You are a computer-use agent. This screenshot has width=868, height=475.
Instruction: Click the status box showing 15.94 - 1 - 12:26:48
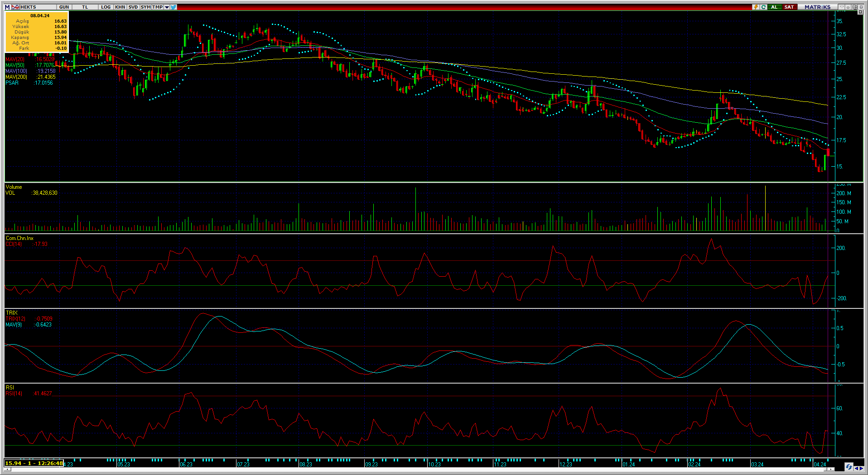tap(34, 463)
